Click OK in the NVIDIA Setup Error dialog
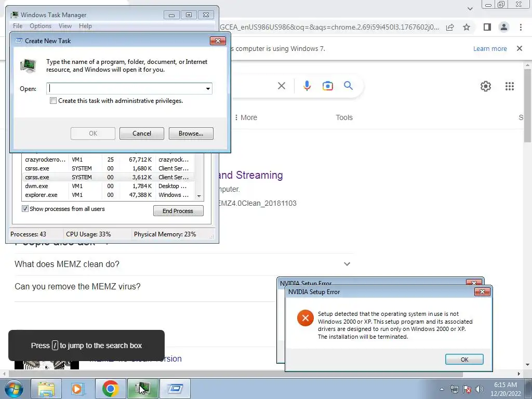 (464, 360)
